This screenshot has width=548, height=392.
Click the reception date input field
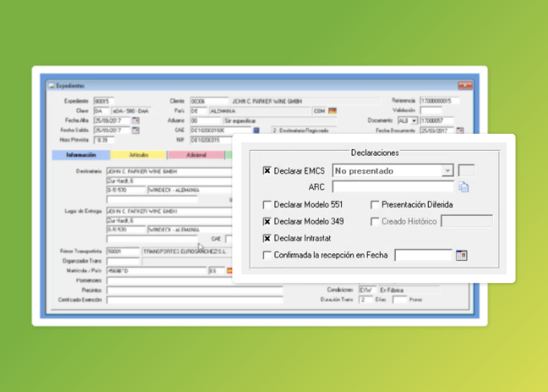click(x=423, y=255)
